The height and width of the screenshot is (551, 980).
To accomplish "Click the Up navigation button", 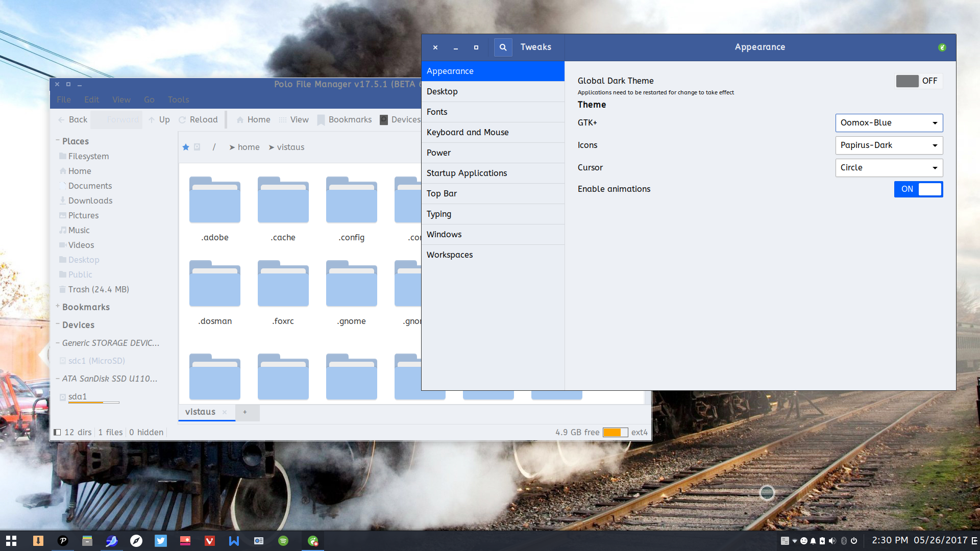I will 159,120.
